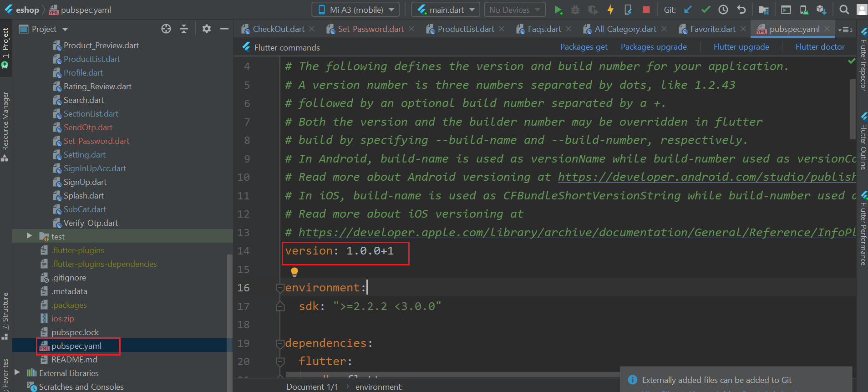The width and height of the screenshot is (868, 392).
Task: Click the Packages get link
Action: (584, 47)
